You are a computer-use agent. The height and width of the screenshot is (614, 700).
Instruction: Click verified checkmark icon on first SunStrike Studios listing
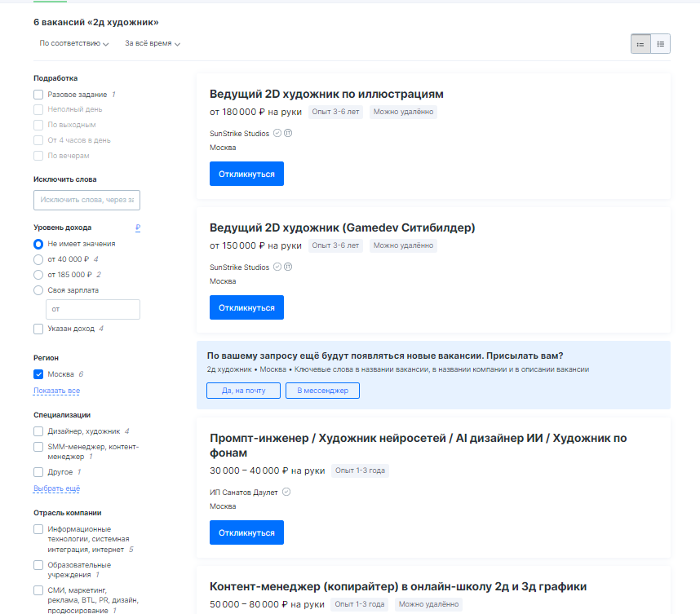click(277, 134)
